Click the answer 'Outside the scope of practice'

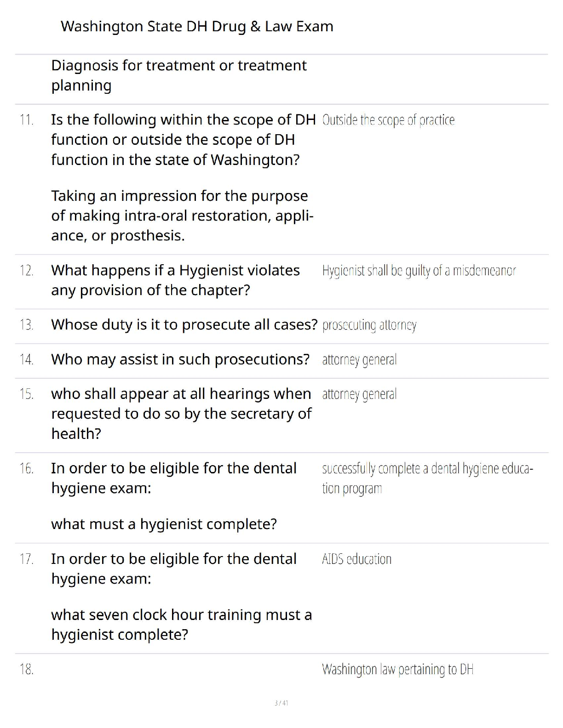pyautogui.click(x=388, y=120)
